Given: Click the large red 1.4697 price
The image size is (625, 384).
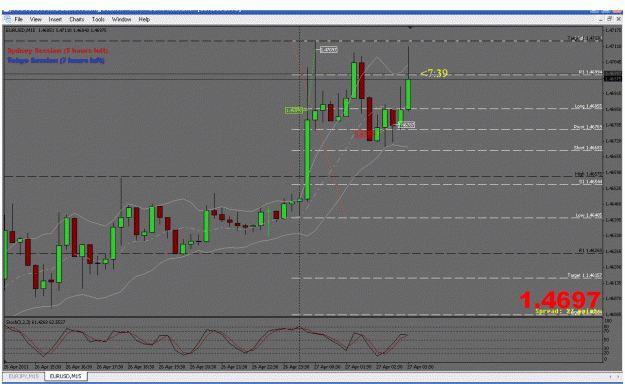Looking at the screenshot, I should (x=560, y=299).
